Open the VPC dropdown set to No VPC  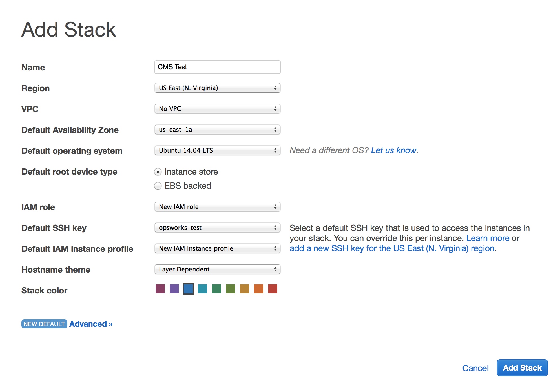[x=217, y=109]
